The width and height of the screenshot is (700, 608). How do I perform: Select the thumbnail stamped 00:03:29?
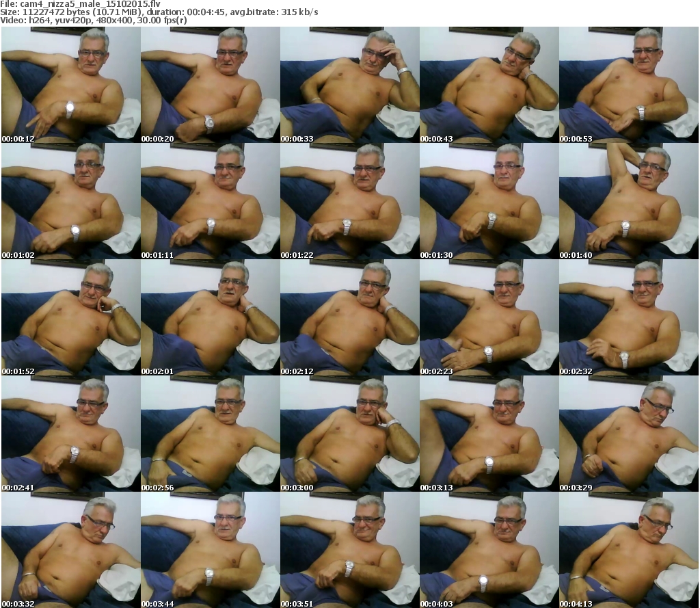pyautogui.click(x=629, y=434)
